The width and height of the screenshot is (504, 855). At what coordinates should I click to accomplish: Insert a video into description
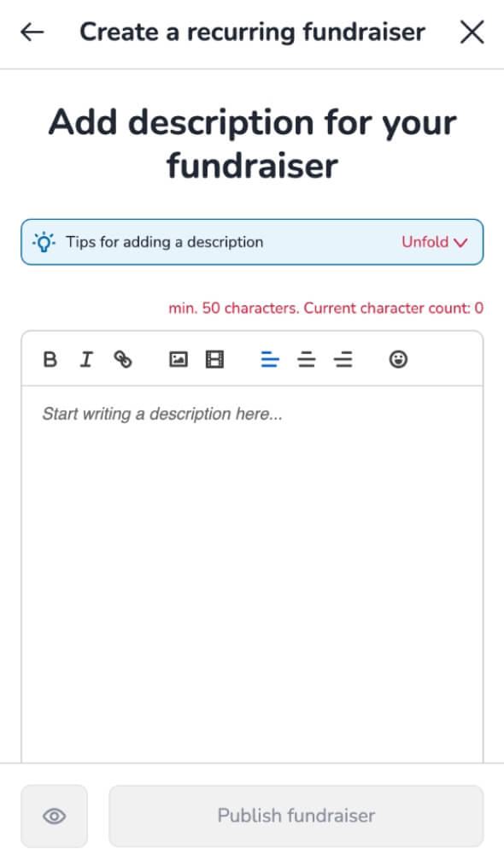[214, 359]
